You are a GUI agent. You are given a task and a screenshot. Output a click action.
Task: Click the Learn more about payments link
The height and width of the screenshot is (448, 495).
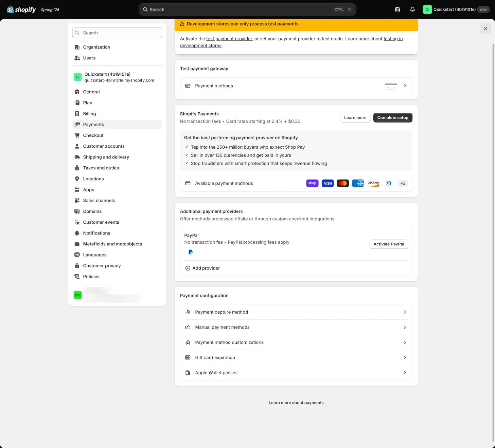(296, 403)
